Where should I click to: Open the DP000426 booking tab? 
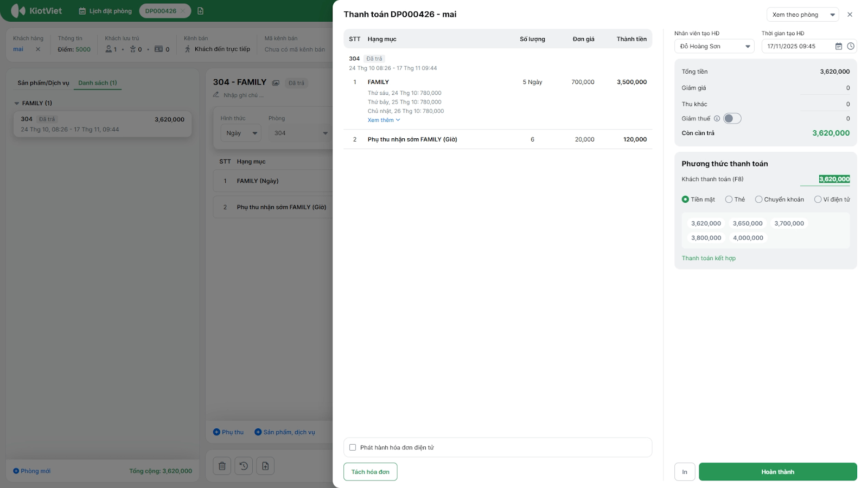[x=161, y=11]
